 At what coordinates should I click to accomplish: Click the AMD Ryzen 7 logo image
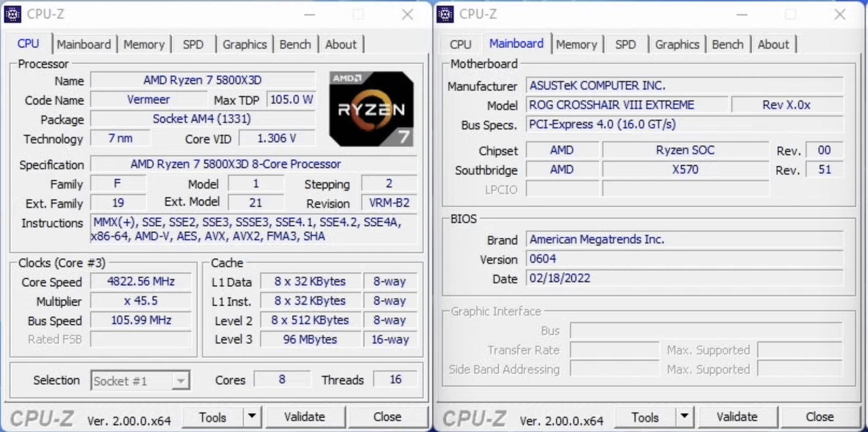pos(371,109)
